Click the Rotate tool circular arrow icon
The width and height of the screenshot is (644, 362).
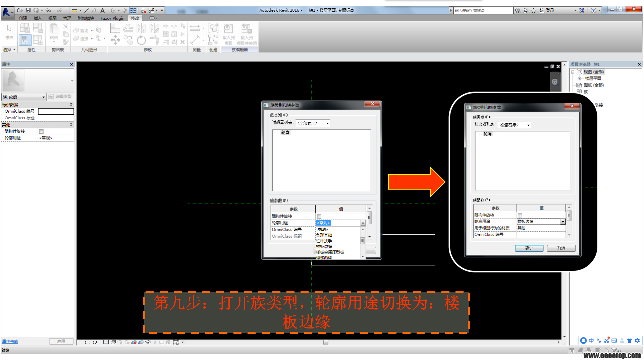point(141,40)
